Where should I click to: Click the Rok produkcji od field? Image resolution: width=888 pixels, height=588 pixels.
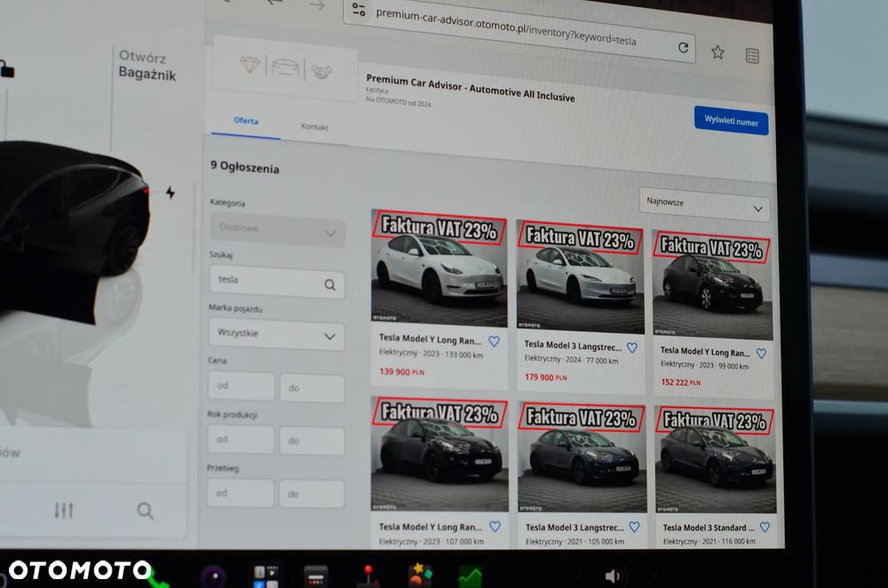coord(241,440)
